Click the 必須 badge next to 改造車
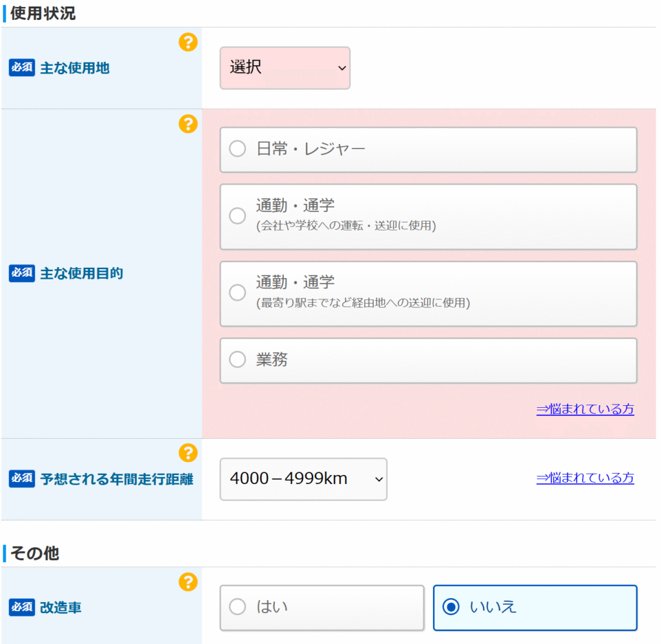Viewport: 661px width, 644px height. point(21,607)
